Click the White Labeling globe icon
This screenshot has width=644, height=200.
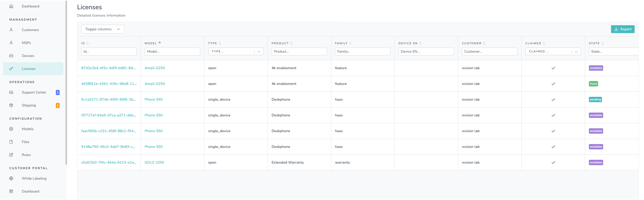click(11, 178)
